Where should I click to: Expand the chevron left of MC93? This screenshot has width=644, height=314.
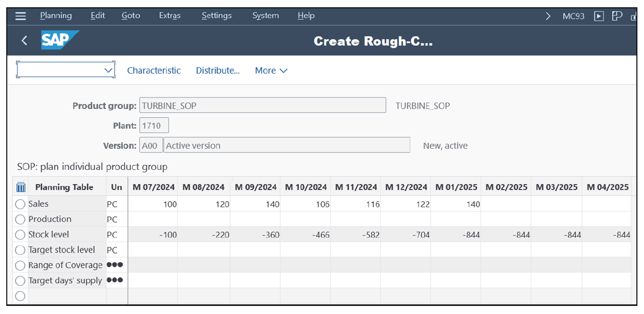tap(548, 16)
